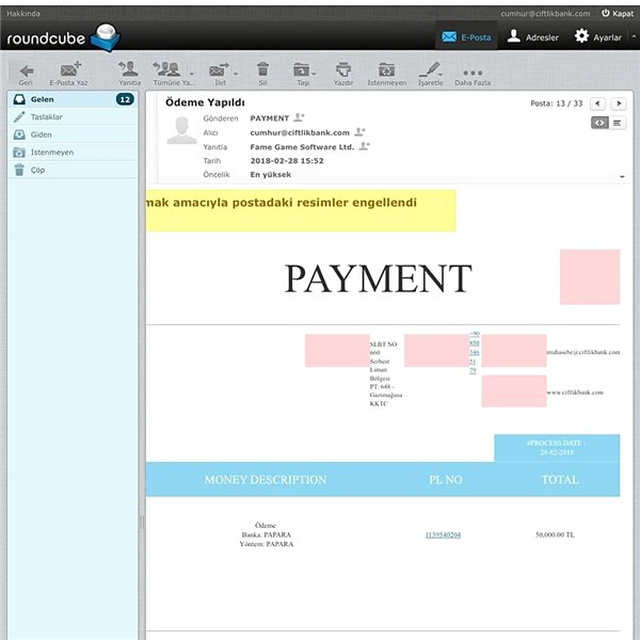Forward message with İlet icon

[219, 70]
